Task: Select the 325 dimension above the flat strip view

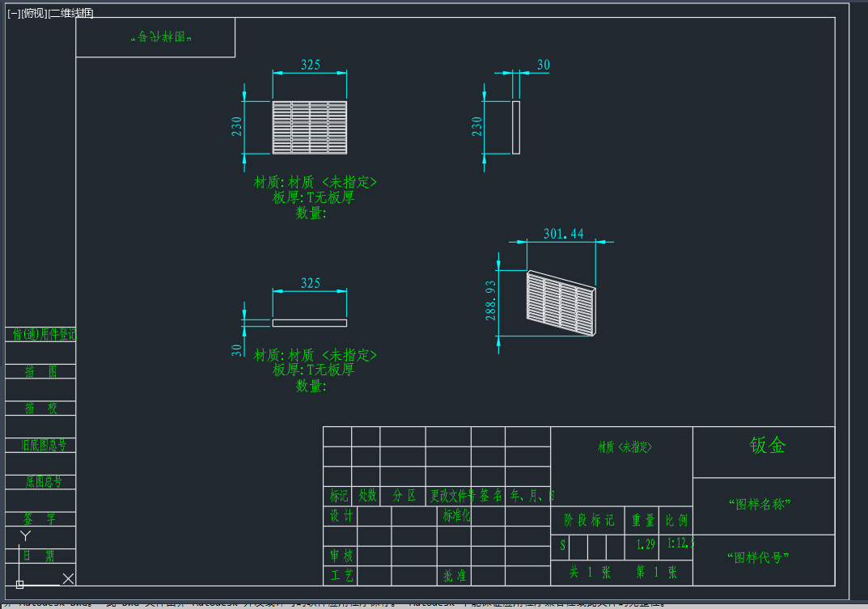Action: pos(311,283)
